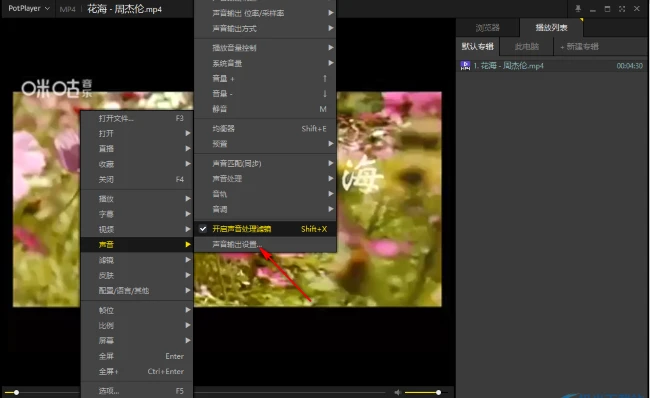Select 静音 mute entry in submenu
The height and width of the screenshot is (398, 650).
(x=265, y=109)
